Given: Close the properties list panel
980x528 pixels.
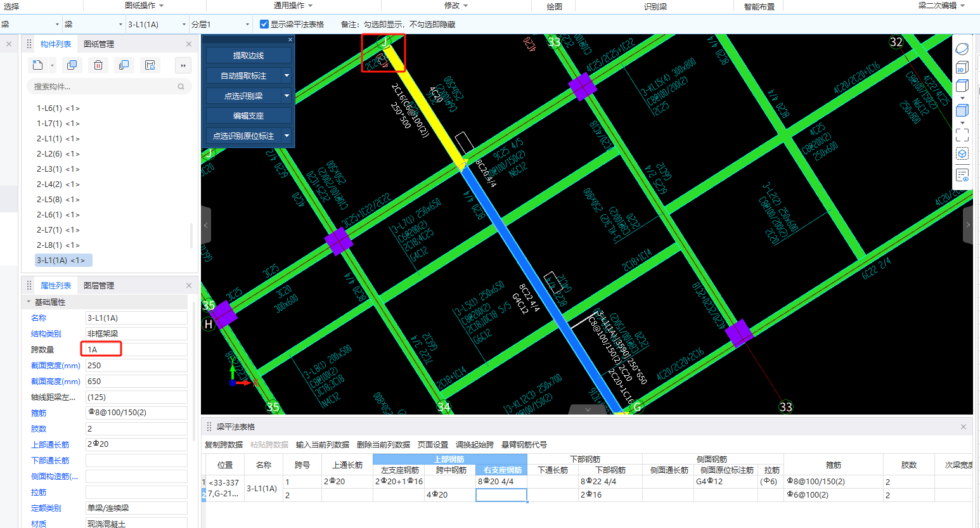Looking at the screenshot, I should 189,285.
